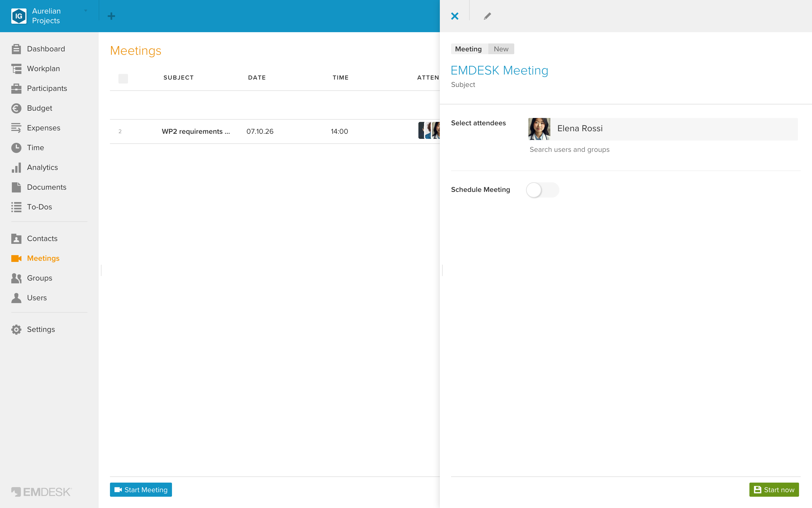This screenshot has height=508, width=812.
Task: Sort by TIME column header
Action: (341, 78)
